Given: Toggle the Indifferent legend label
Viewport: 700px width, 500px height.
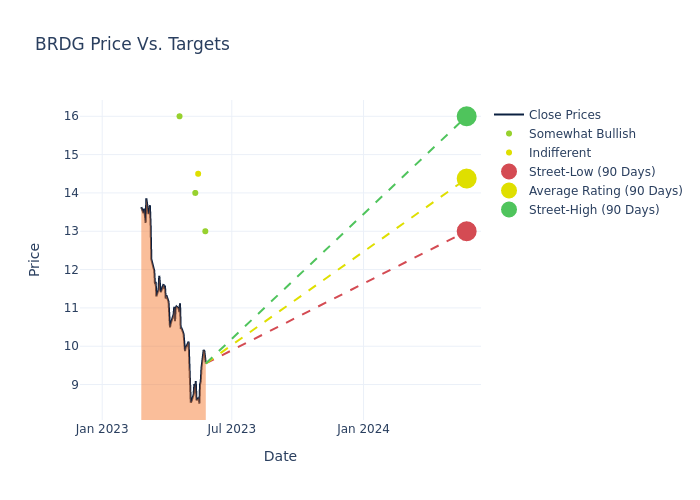Looking at the screenshot, I should click(x=559, y=153).
